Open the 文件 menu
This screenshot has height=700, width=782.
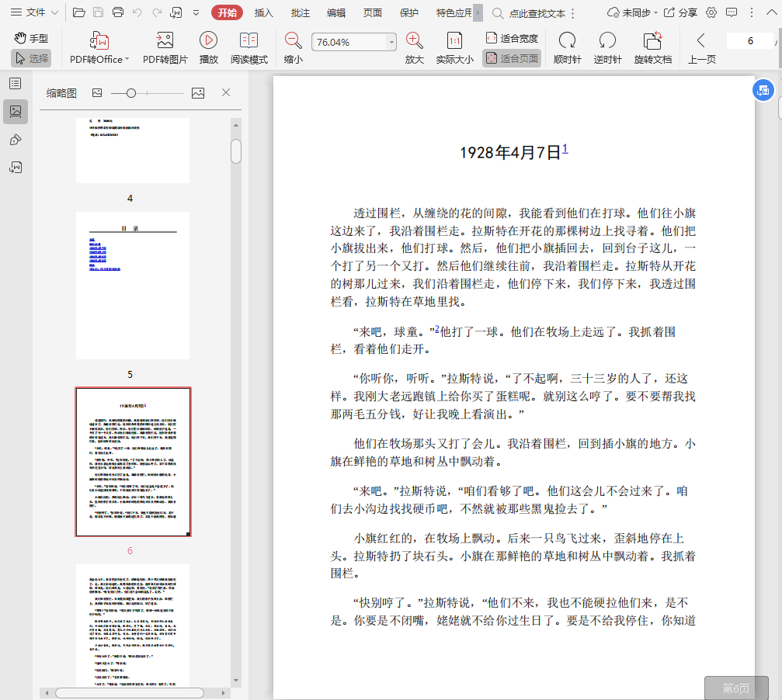click(34, 12)
